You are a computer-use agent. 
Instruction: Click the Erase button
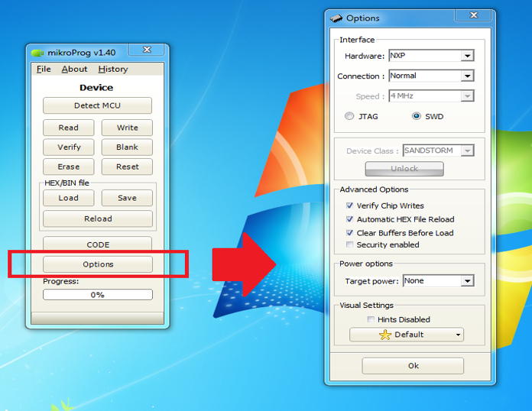69,167
